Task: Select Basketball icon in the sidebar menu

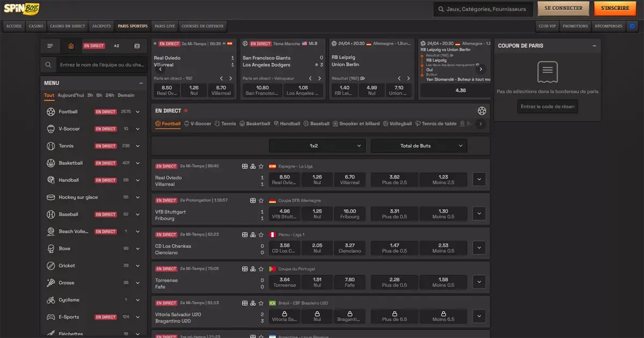Action: pos(50,163)
